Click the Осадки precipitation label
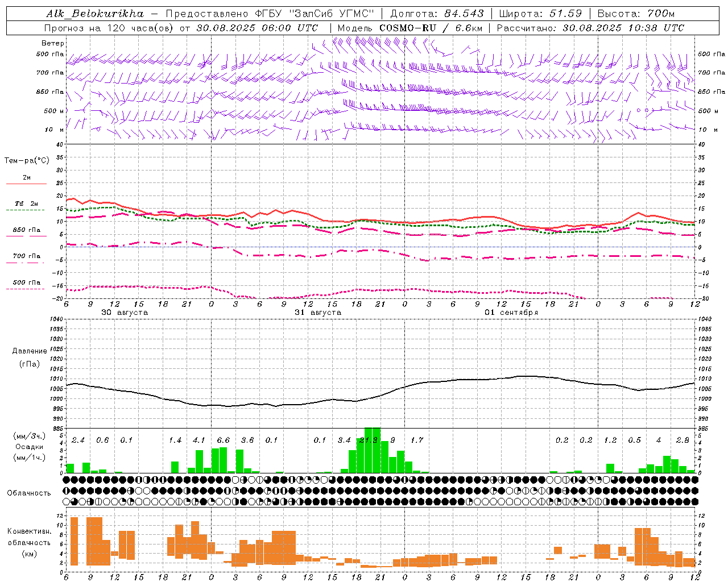The width and height of the screenshot is (728, 582). tap(29, 447)
